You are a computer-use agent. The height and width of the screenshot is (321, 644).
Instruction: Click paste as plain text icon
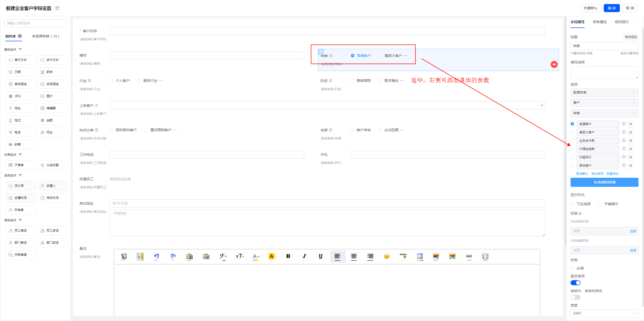tap(189, 256)
